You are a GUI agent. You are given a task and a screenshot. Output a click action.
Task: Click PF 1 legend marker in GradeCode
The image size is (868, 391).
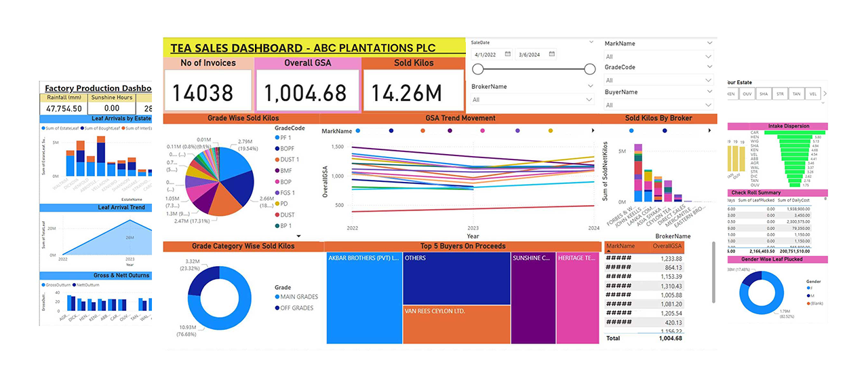point(277,138)
